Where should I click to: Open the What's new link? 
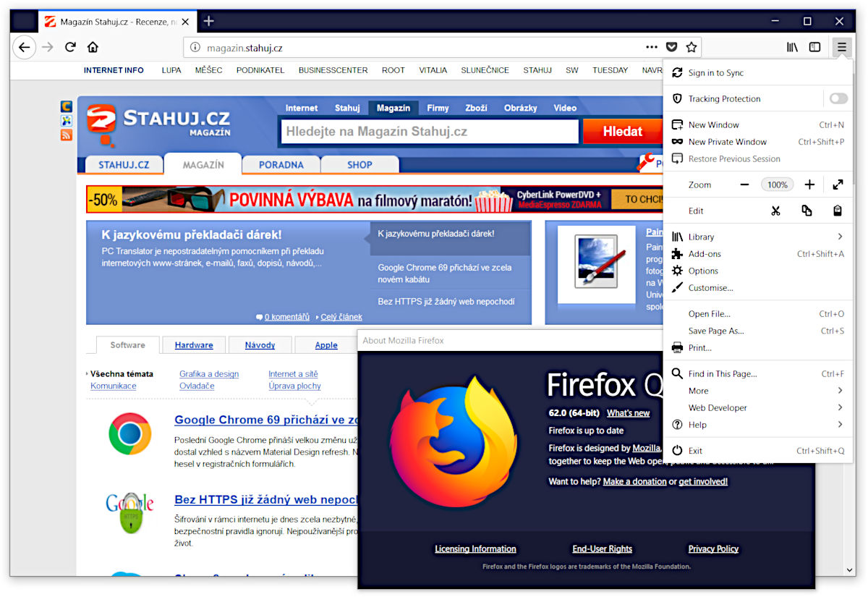(x=628, y=413)
